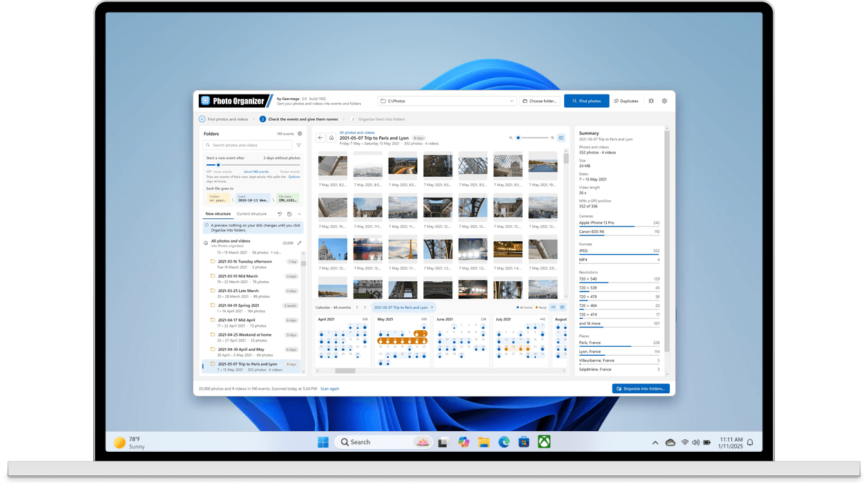This screenshot has height=485, width=868.
Task: Click the blue Event path token
Action: coord(253,198)
